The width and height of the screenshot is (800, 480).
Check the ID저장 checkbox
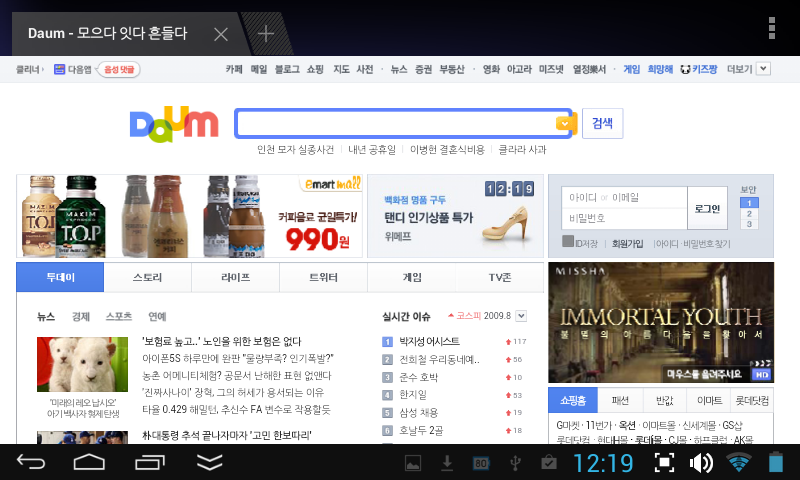(x=568, y=241)
